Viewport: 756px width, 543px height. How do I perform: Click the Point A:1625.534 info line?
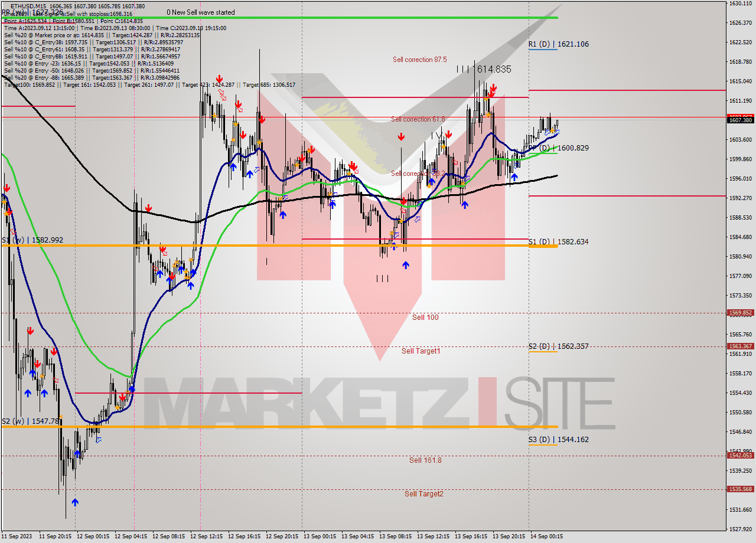[x=74, y=21]
